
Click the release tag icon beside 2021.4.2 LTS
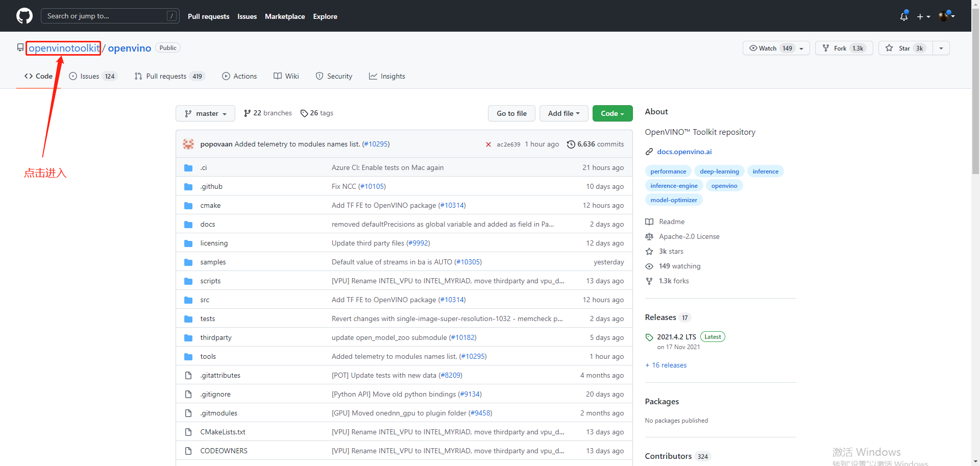click(649, 337)
